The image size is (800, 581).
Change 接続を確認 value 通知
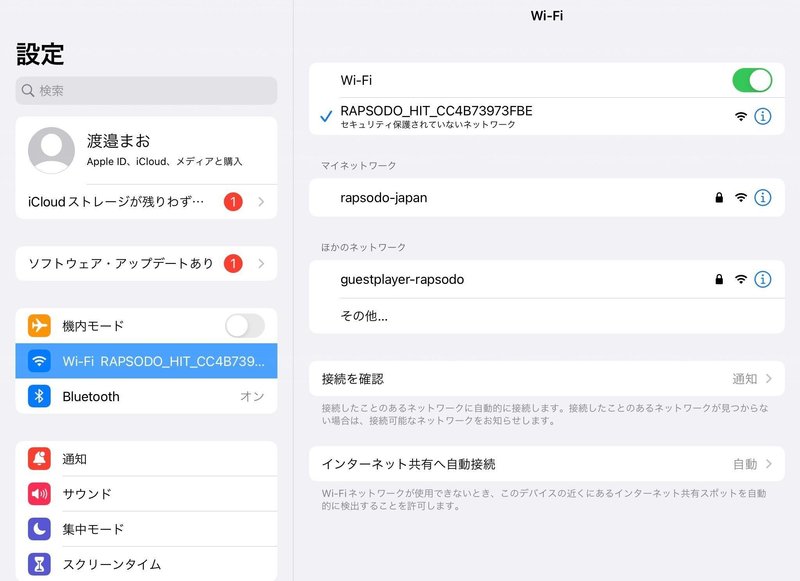(744, 378)
